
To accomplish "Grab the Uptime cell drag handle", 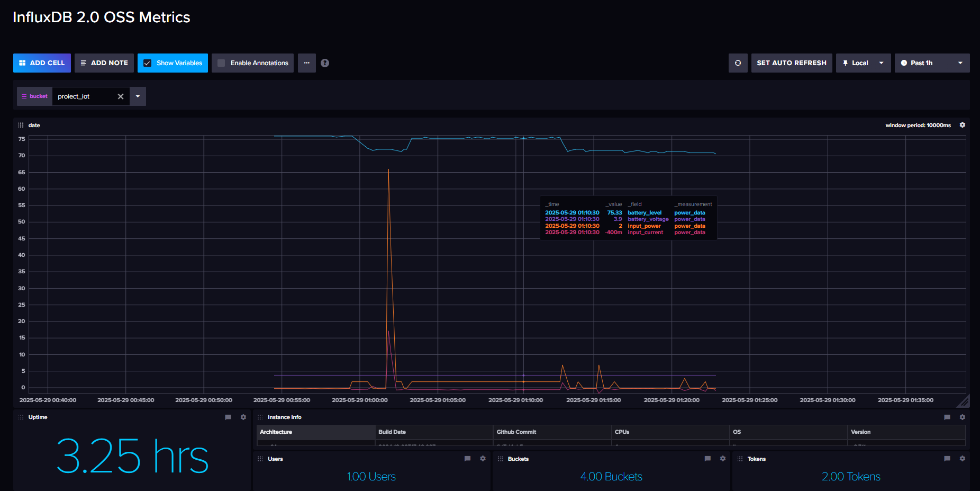I will [21, 417].
